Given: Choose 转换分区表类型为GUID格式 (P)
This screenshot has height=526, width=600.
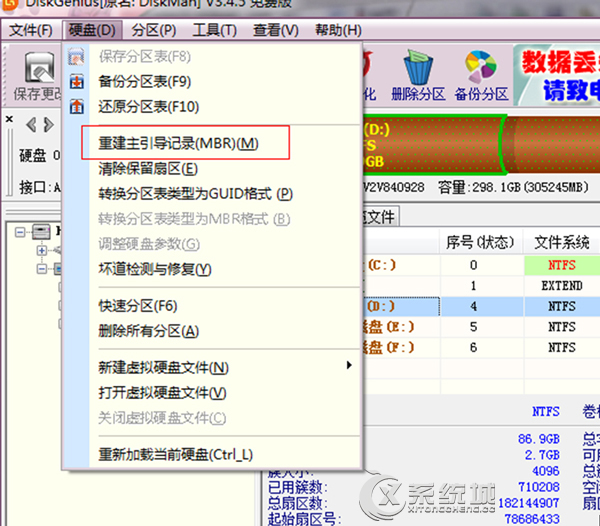Looking at the screenshot, I should (196, 194).
